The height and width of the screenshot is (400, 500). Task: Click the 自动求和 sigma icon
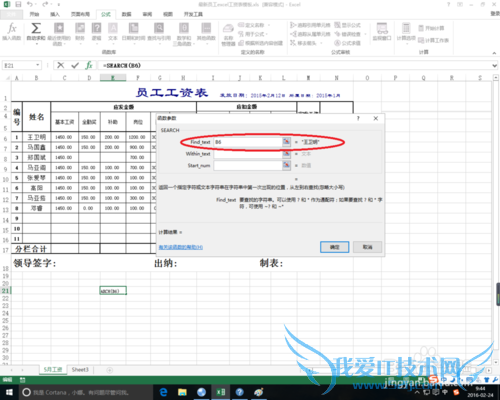36,29
